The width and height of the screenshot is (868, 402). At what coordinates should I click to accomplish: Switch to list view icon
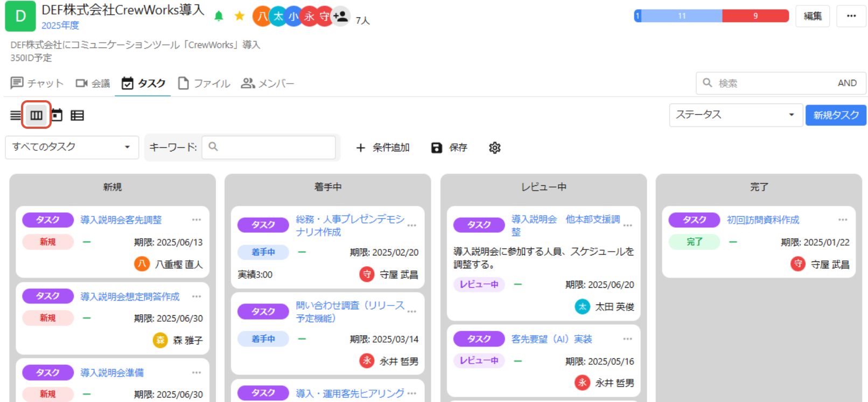(16, 115)
